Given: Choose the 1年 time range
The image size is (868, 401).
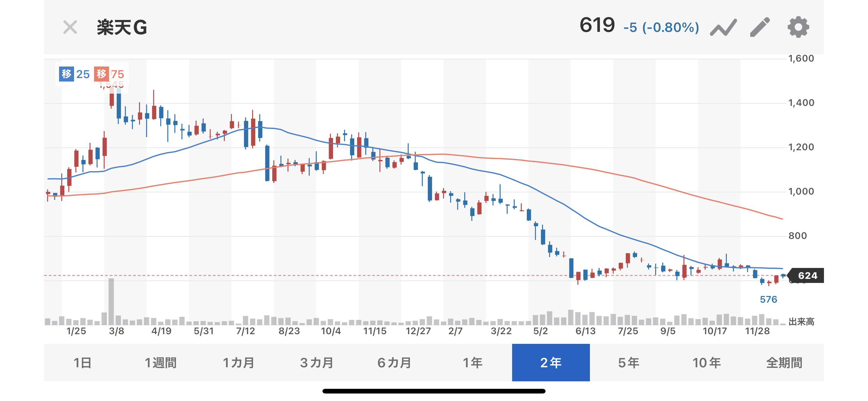Looking at the screenshot, I should pyautogui.click(x=473, y=363).
